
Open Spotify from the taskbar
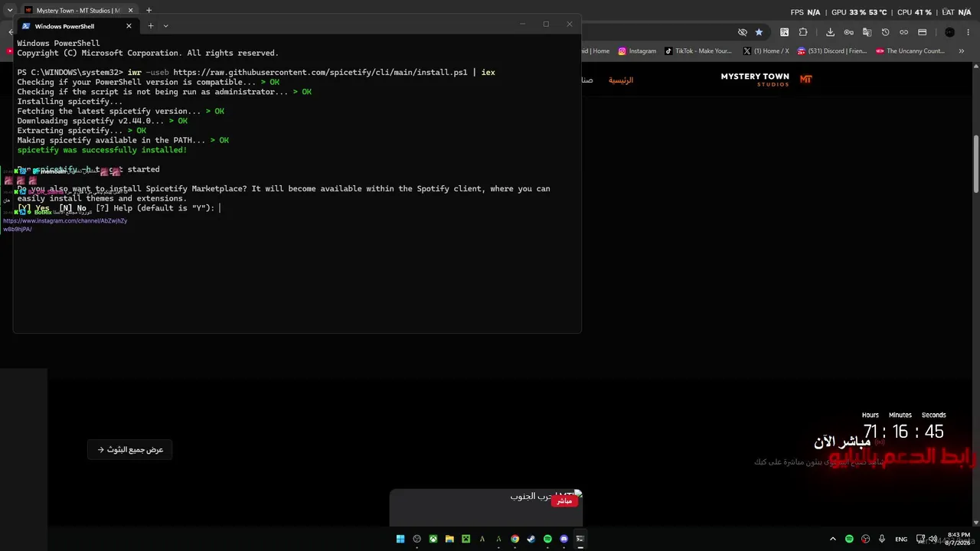click(547, 539)
